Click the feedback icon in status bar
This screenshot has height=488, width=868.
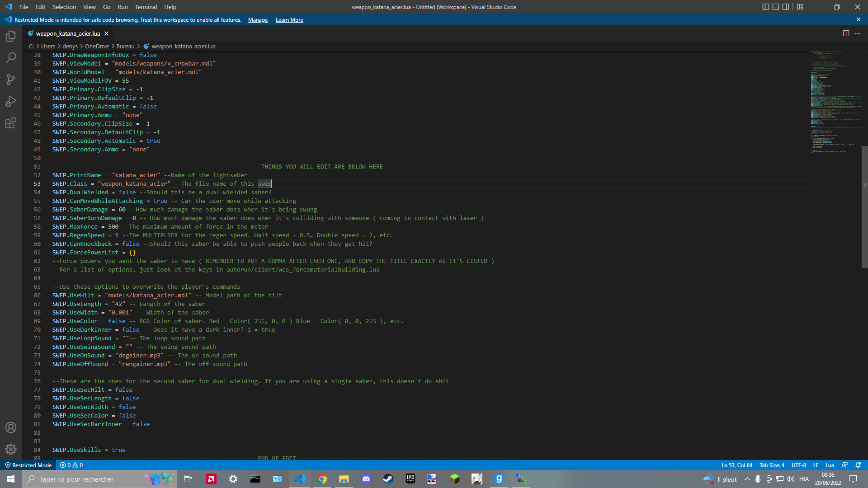[x=844, y=465]
